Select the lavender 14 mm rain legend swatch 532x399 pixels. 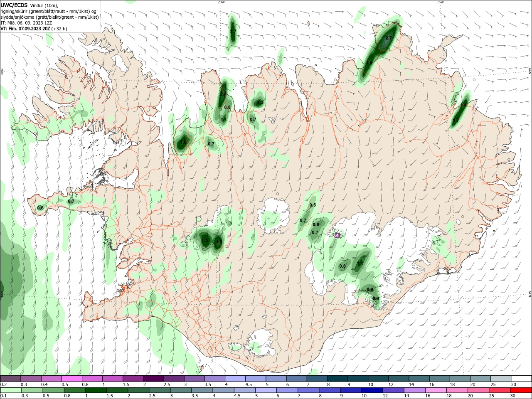(414, 390)
